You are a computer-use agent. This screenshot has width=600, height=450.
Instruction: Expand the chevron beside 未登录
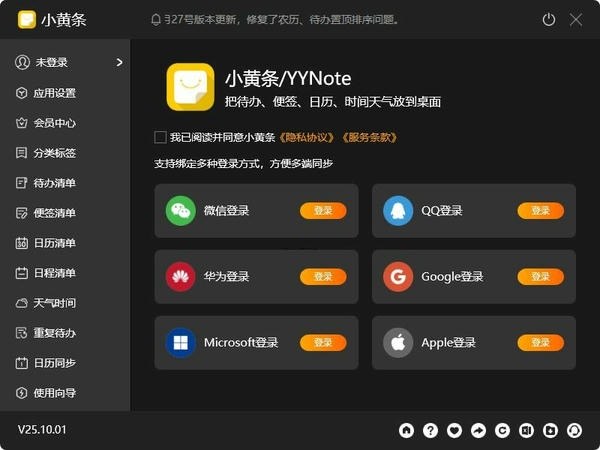tap(119, 62)
